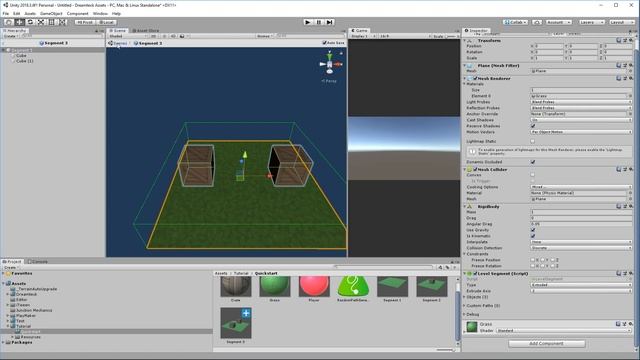
Task: Enable Freeze Rotation Z checkbox
Action: click(x=552, y=266)
